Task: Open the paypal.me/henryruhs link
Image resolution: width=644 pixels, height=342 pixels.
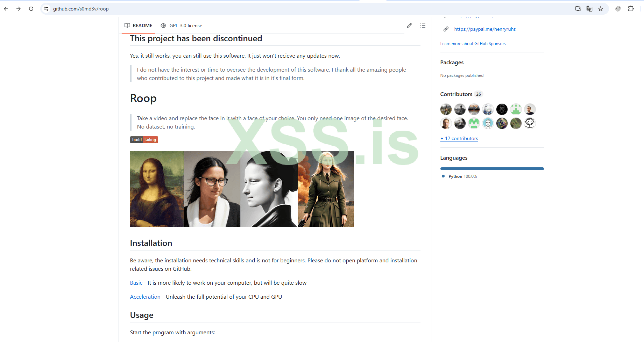Action: tap(485, 29)
